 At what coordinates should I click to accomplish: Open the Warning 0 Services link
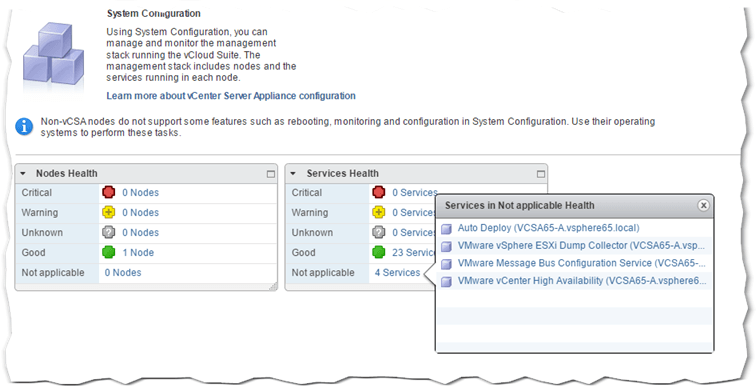tap(413, 212)
